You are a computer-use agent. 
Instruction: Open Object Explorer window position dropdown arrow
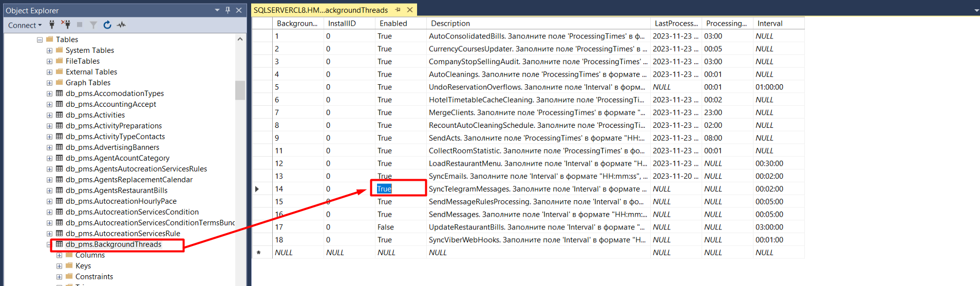point(217,10)
